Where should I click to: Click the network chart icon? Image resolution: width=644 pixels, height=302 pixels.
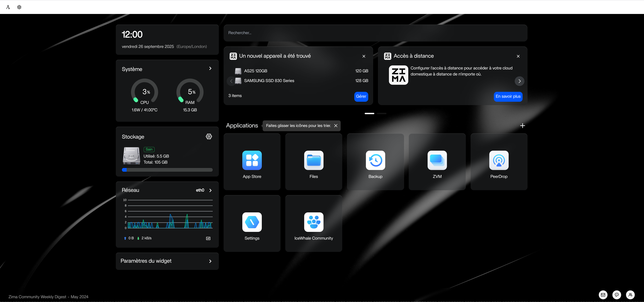click(208, 238)
